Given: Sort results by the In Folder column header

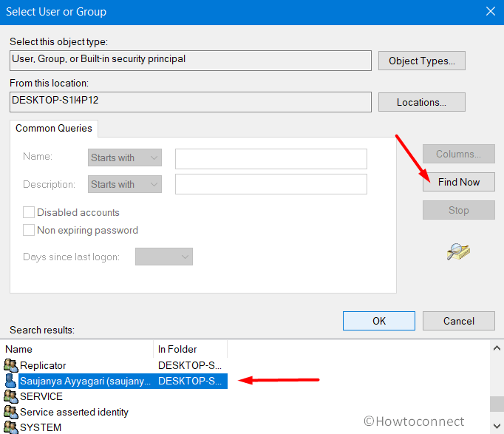Looking at the screenshot, I should [191, 349].
